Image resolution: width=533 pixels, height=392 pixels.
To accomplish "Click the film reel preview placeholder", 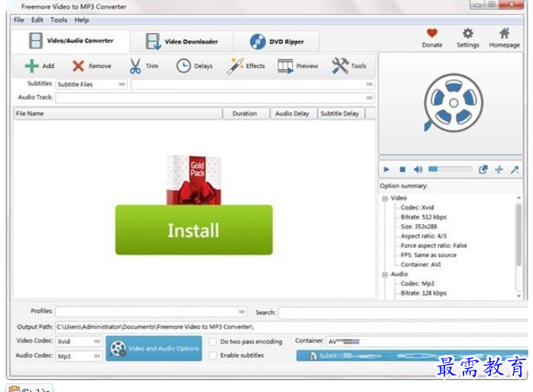I will [x=453, y=103].
